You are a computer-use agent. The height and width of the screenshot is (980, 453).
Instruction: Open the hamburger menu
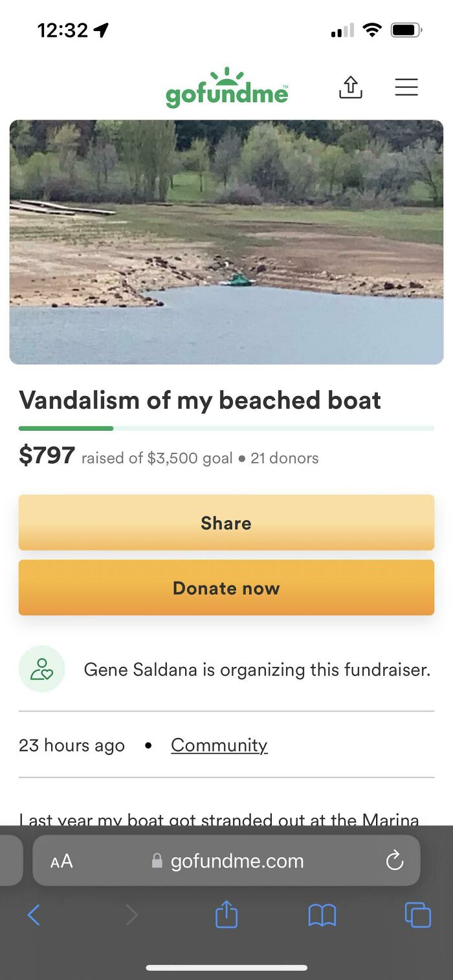point(406,87)
